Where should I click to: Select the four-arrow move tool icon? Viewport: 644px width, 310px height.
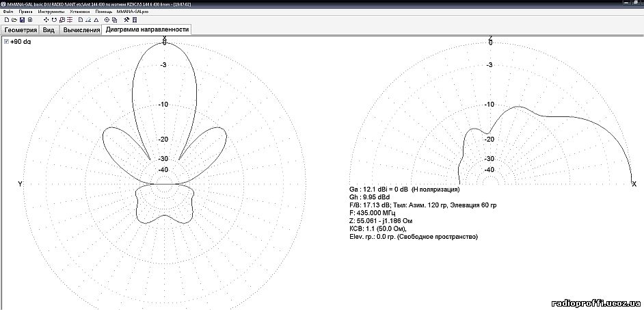click(x=46, y=20)
